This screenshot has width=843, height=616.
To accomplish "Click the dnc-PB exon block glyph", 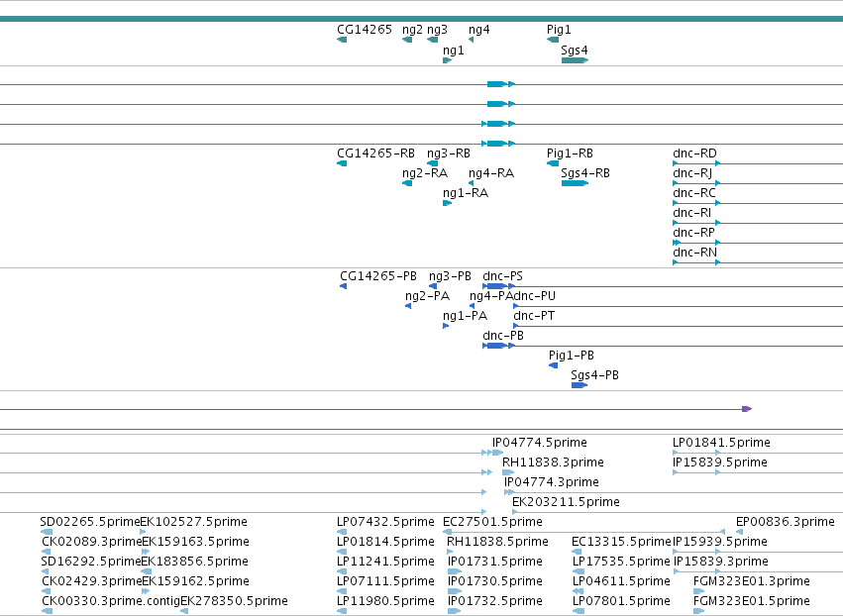I will click(x=496, y=346).
